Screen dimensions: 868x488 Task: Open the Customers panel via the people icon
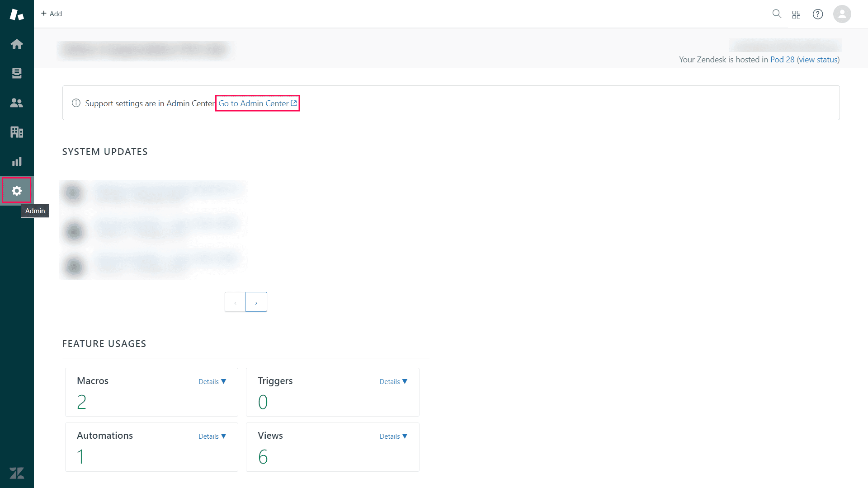pyautogui.click(x=17, y=103)
